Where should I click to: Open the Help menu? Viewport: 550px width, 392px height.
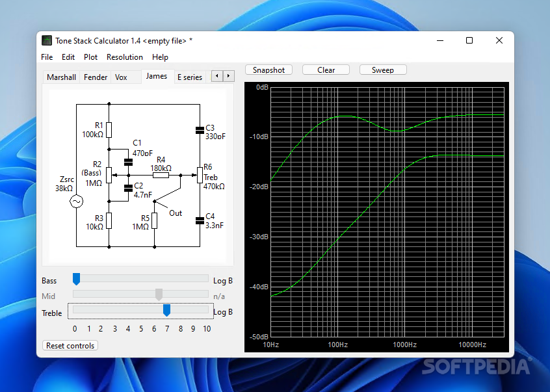[160, 57]
